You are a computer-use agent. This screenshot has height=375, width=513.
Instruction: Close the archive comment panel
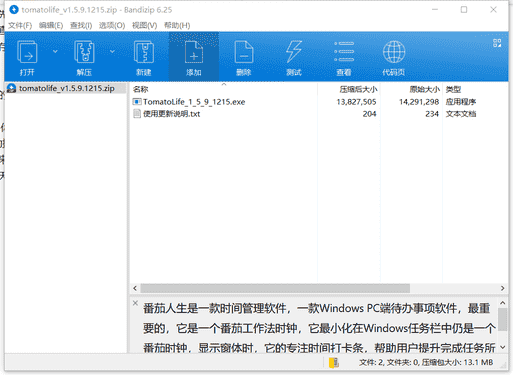135,303
